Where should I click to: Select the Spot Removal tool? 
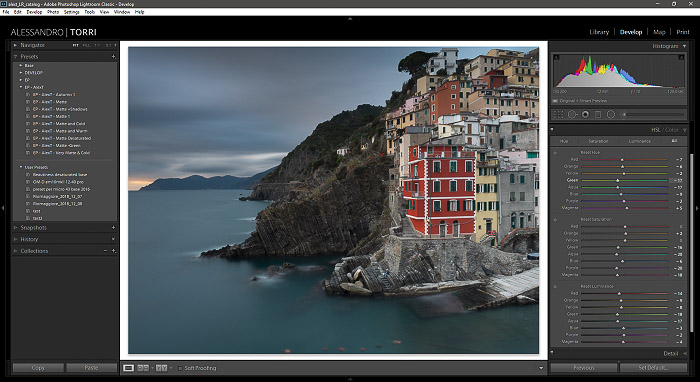pos(572,115)
